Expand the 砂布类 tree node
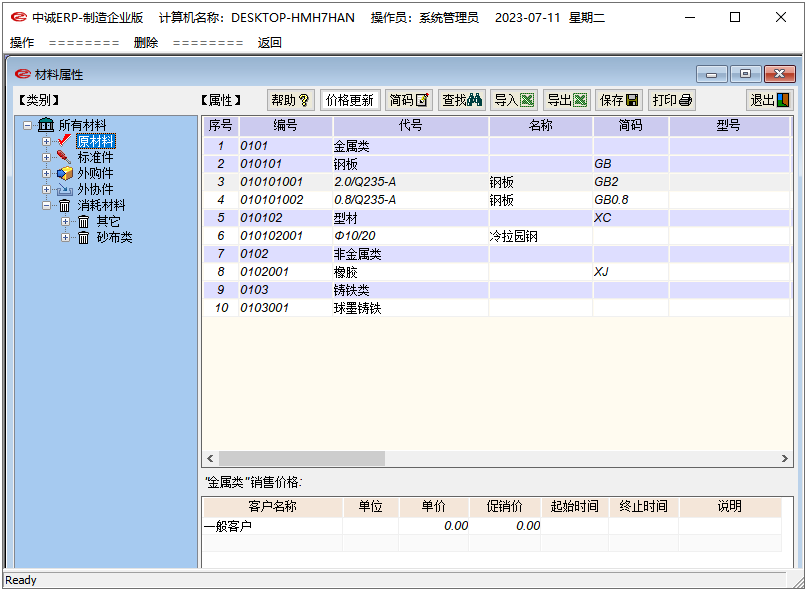The image size is (808, 593). coord(65,238)
